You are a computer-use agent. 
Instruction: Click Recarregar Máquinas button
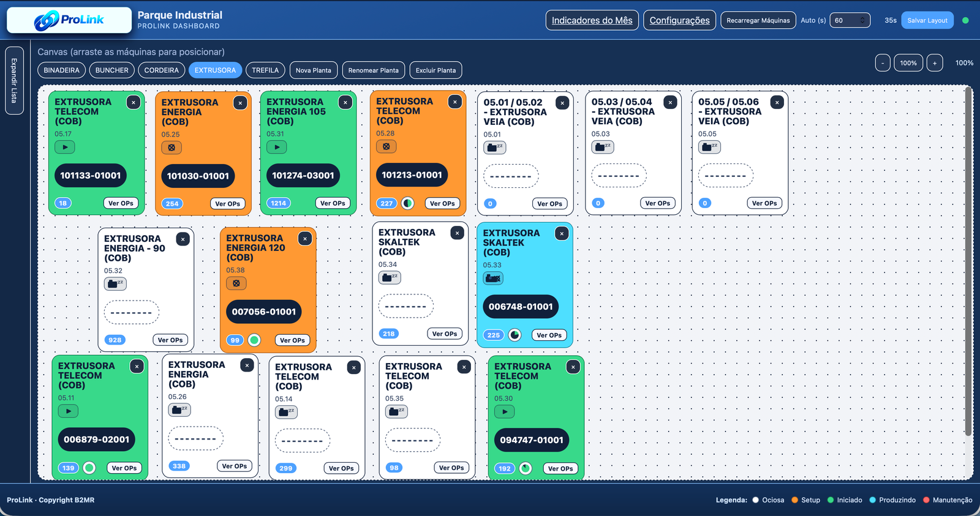pyautogui.click(x=758, y=20)
